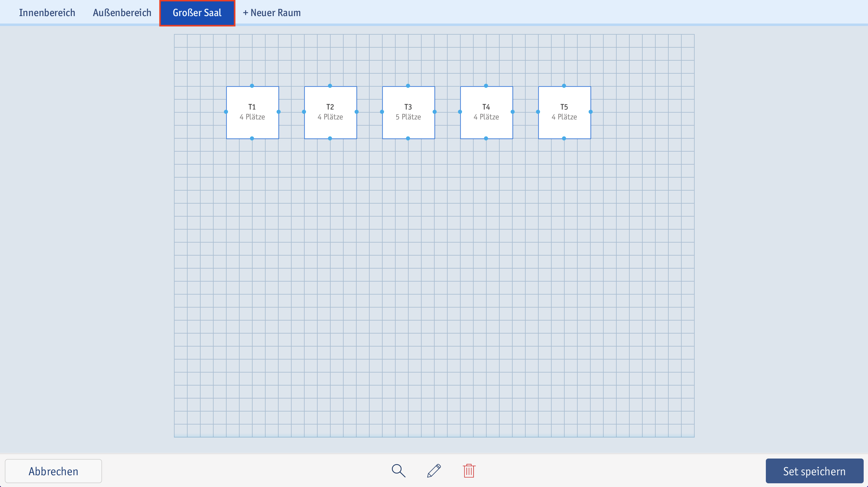
Task: Click top handle of table T4
Action: (x=486, y=86)
